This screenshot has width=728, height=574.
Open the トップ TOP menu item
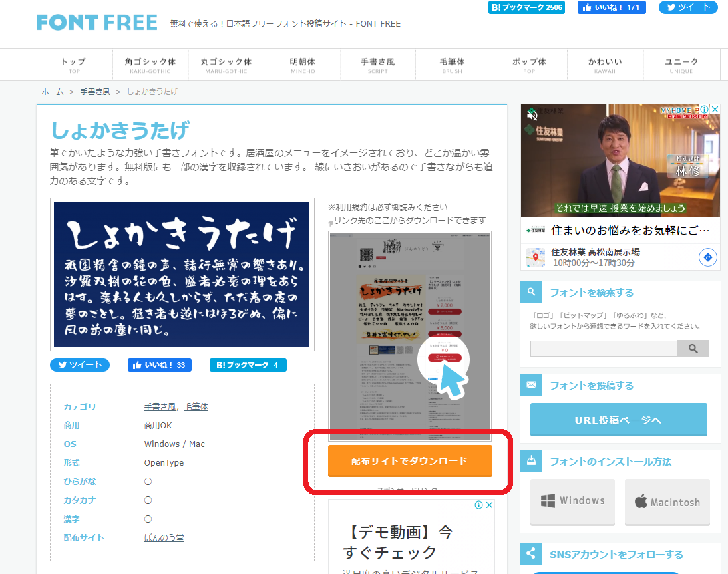click(x=73, y=63)
